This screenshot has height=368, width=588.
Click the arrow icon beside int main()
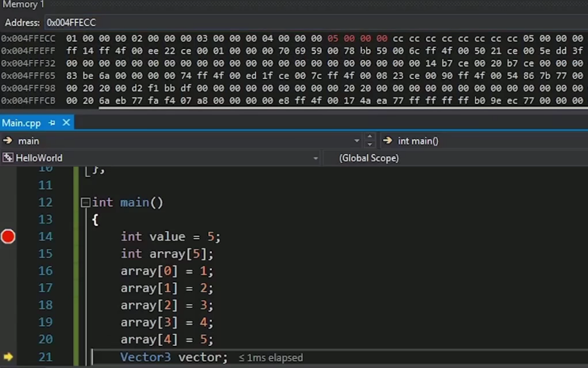[387, 141]
